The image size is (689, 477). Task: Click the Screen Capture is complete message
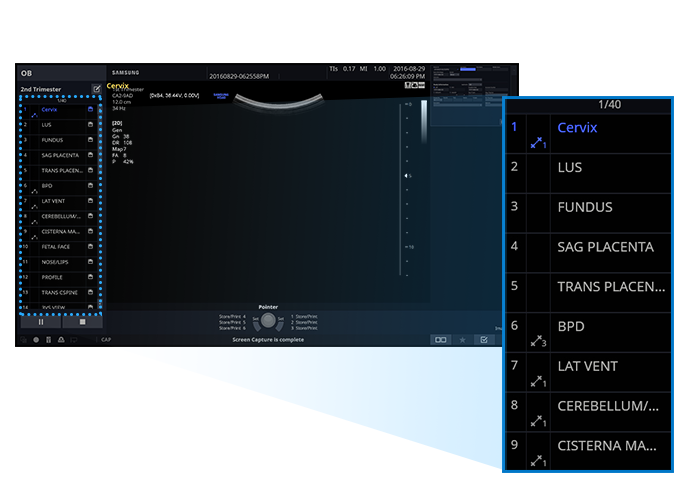pyautogui.click(x=268, y=340)
